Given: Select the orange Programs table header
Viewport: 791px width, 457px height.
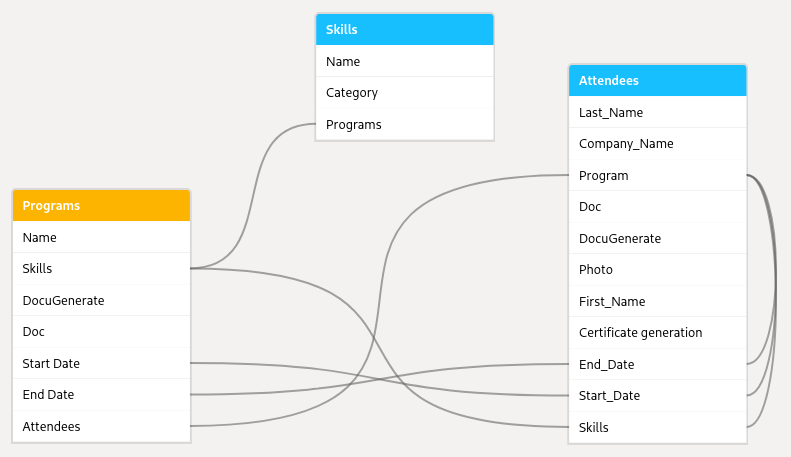Looking at the screenshot, I should click(101, 206).
